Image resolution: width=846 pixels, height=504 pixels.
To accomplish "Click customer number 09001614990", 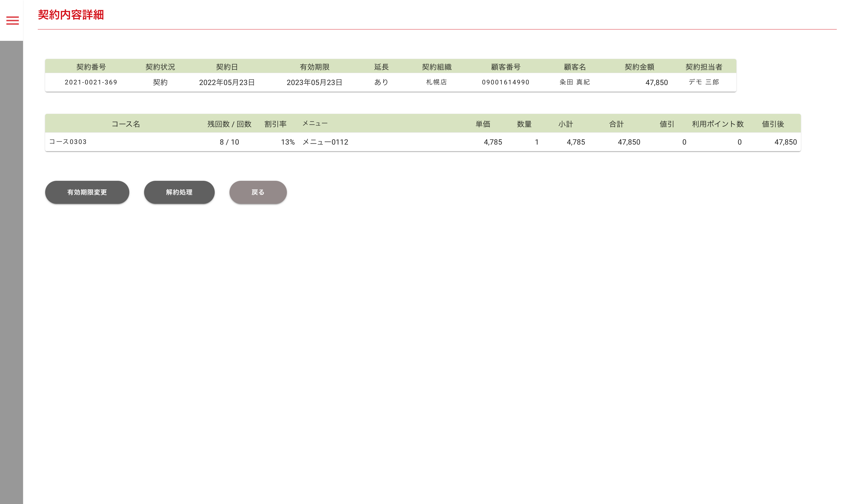I will pos(505,83).
